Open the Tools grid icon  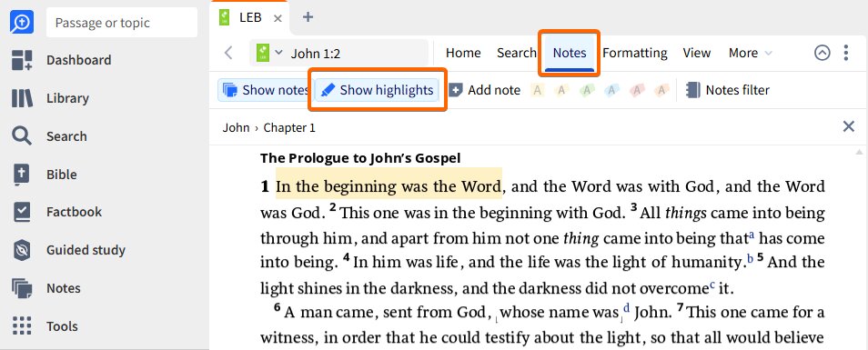[22, 326]
